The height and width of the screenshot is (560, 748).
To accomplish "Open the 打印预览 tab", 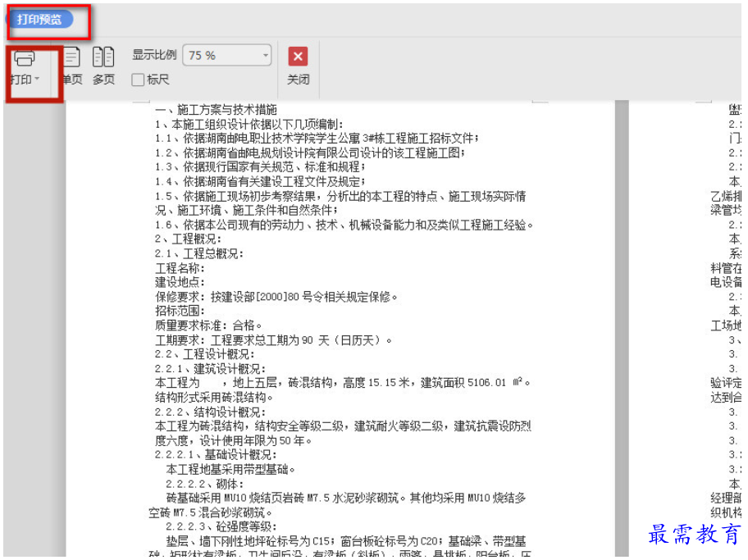I will click(39, 20).
